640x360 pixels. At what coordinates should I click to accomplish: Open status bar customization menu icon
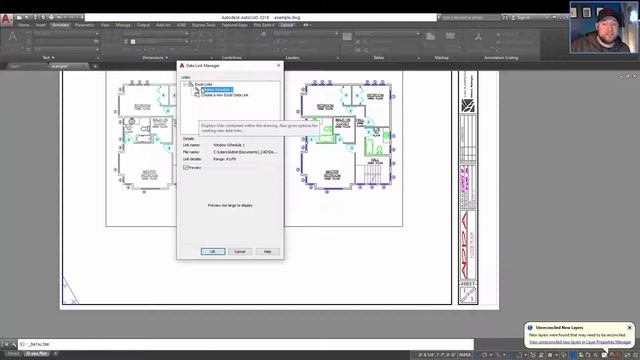pos(636,355)
